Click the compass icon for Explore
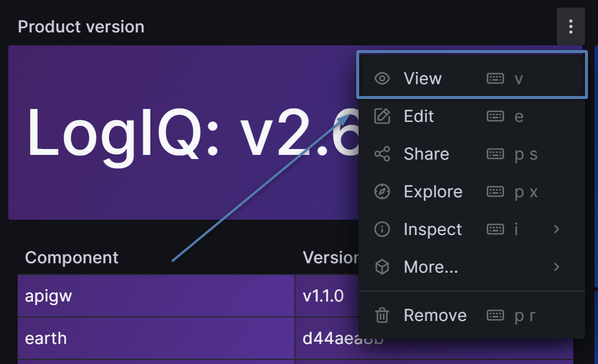The width and height of the screenshot is (598, 364). 382,191
